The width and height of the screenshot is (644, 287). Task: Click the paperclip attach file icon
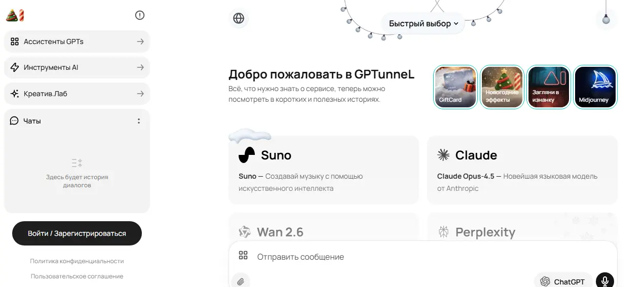pyautogui.click(x=241, y=281)
